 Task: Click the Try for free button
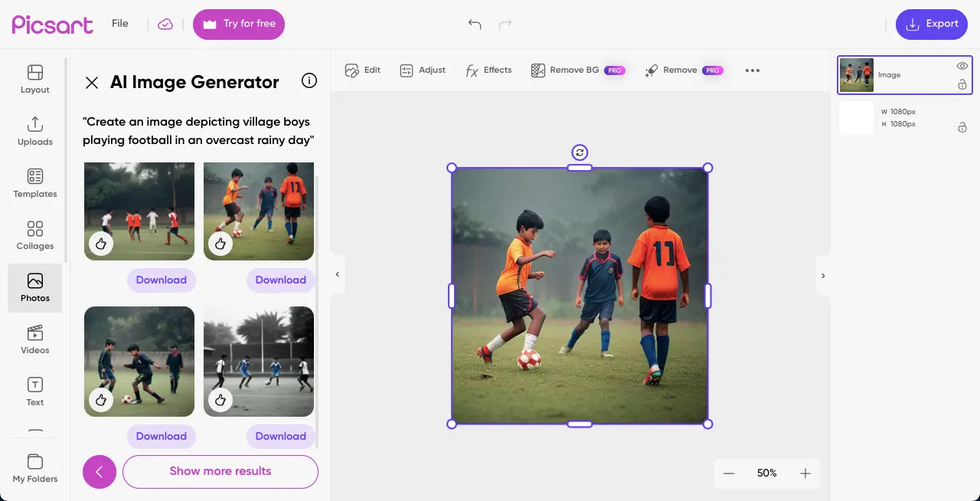pyautogui.click(x=239, y=25)
